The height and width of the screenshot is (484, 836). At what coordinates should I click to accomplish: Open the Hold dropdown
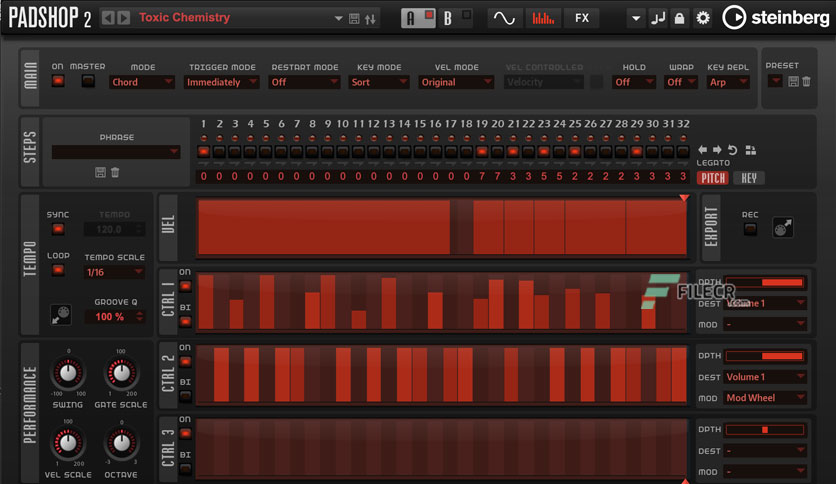coord(634,82)
